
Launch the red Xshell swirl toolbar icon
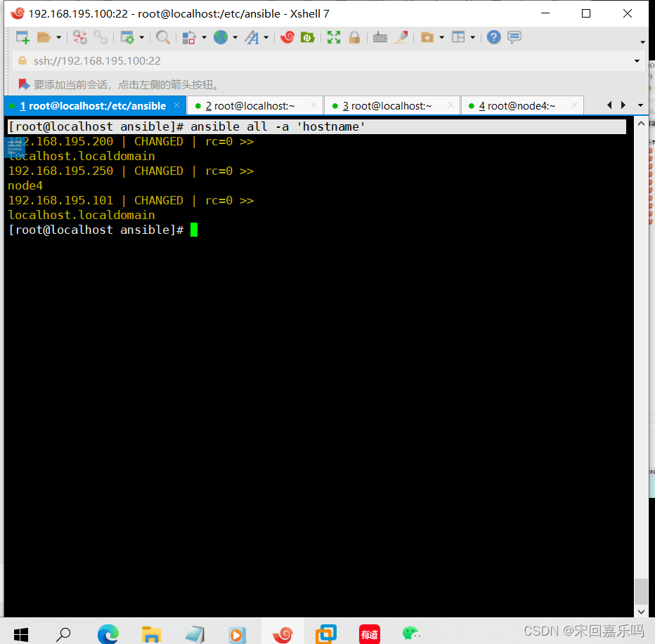(287, 37)
